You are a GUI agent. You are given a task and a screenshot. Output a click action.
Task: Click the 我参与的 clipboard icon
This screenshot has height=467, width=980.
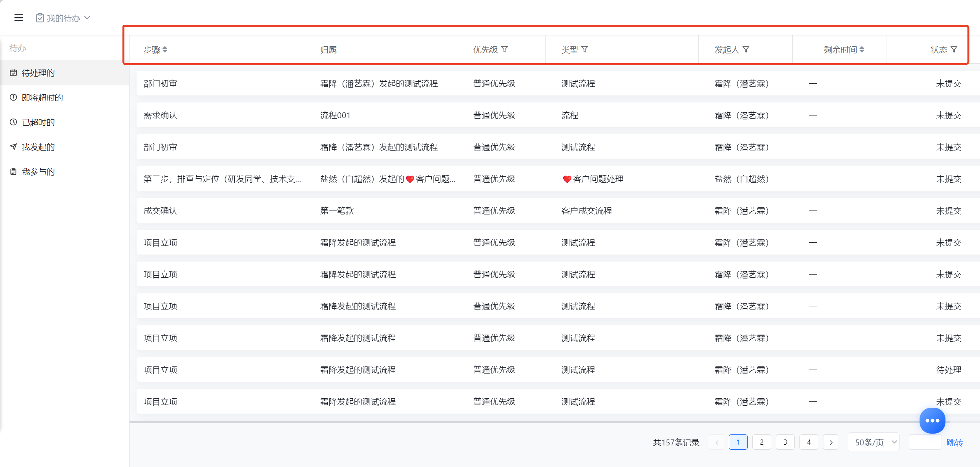13,172
